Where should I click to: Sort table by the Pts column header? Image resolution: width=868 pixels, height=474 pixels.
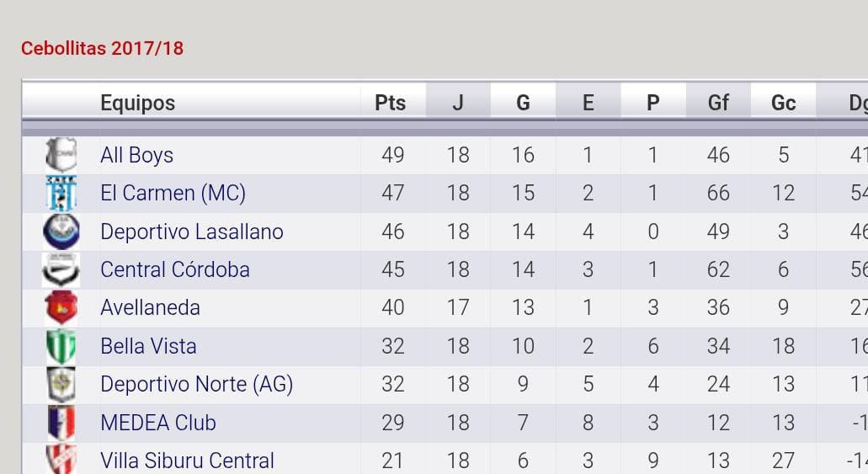click(391, 103)
